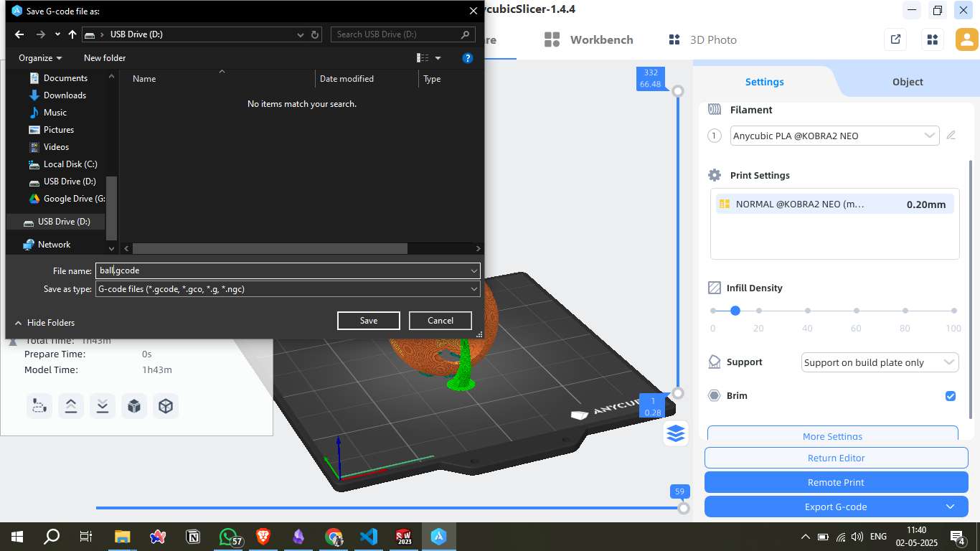Open WhatsApp from the taskbar

(229, 537)
